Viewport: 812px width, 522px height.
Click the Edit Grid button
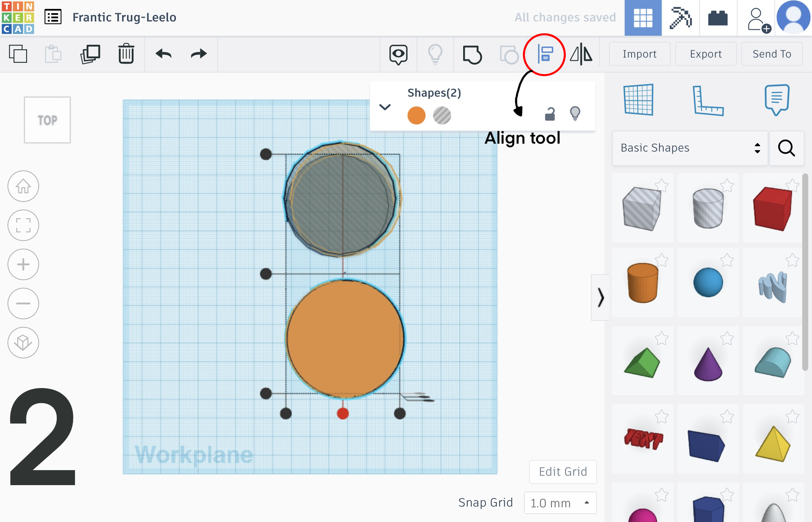563,472
